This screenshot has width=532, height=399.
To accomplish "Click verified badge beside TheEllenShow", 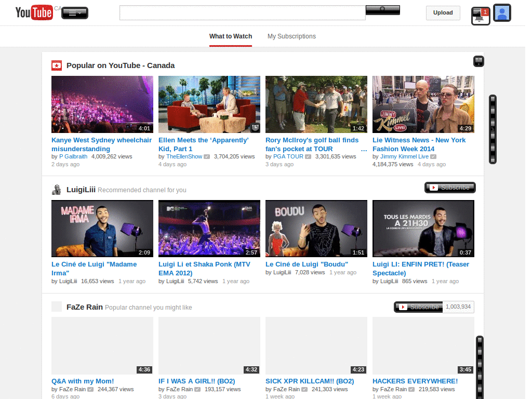I will (x=207, y=157).
